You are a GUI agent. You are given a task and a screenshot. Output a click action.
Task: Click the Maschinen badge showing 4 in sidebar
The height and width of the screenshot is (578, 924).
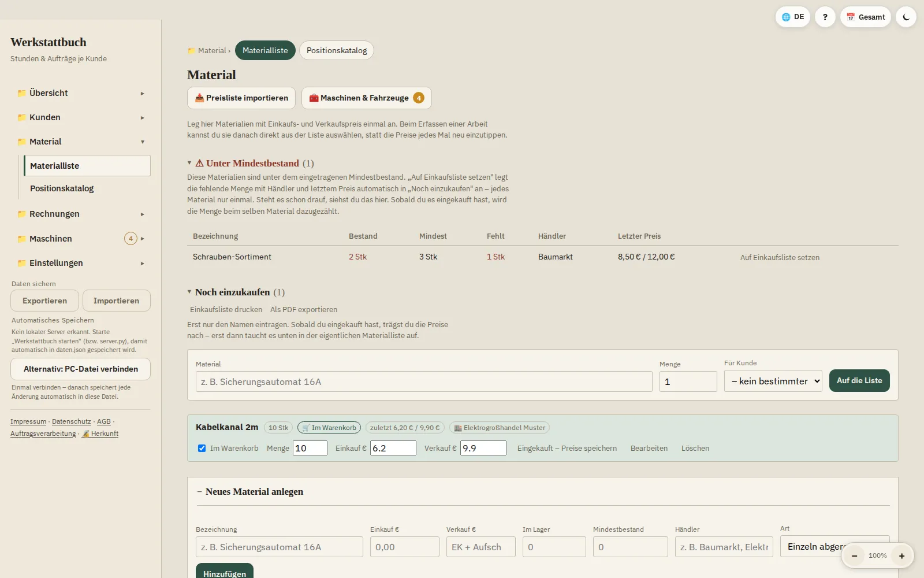point(131,238)
